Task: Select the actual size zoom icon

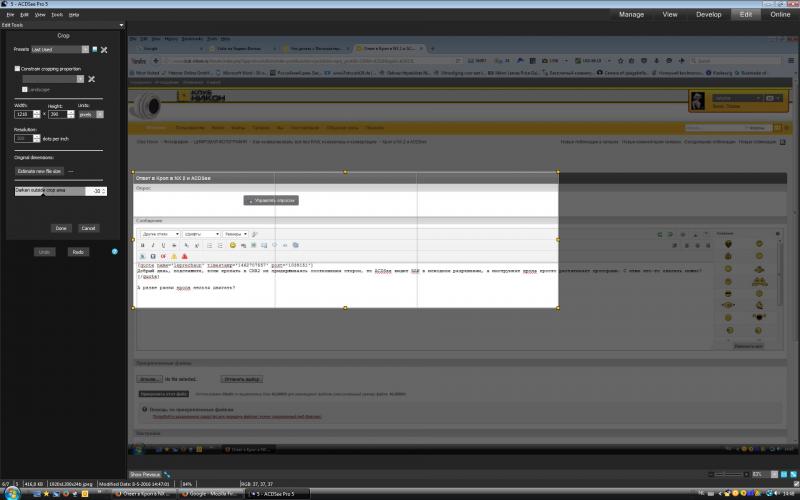Action: click(x=784, y=474)
